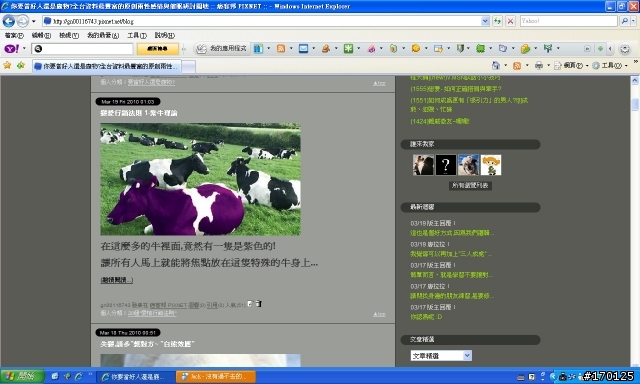Click the yellow smiley icon in Yahoo toolbar
The height and width of the screenshot is (384, 640).
[x=416, y=49]
